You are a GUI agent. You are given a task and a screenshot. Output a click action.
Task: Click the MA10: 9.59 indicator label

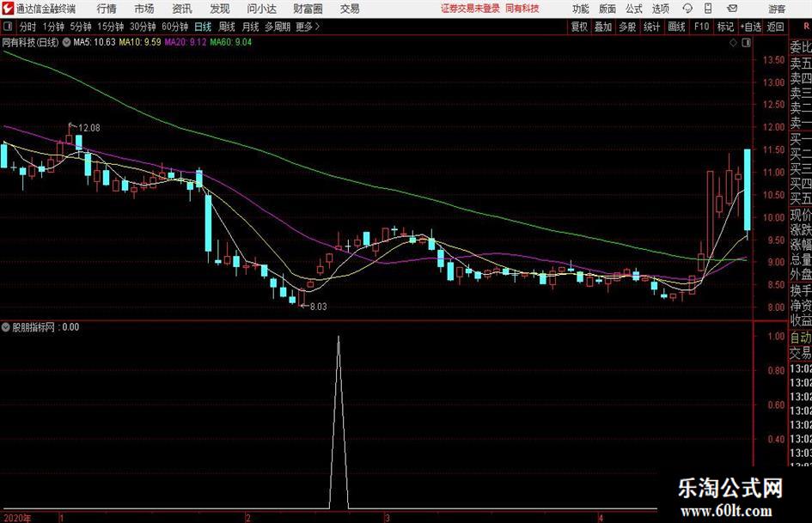point(140,42)
